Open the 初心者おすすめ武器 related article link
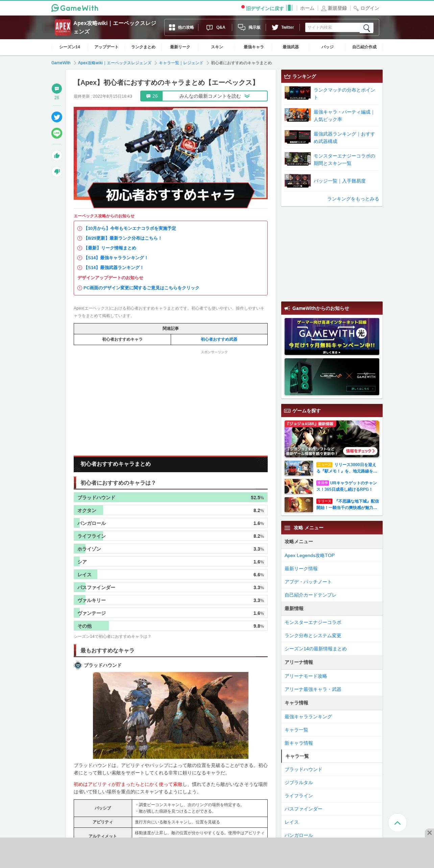The image size is (434, 868). pyautogui.click(x=219, y=339)
